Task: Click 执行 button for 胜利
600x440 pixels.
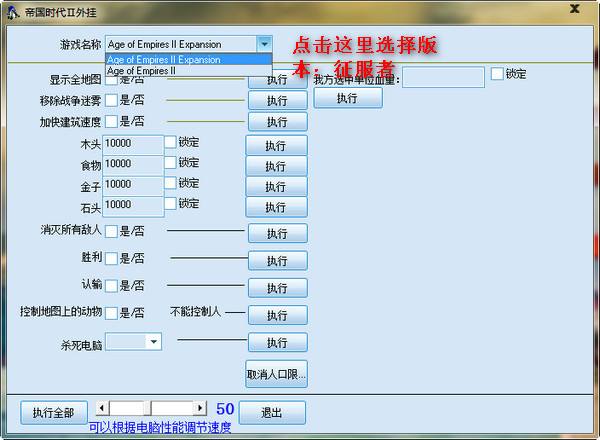Action: pos(277,261)
